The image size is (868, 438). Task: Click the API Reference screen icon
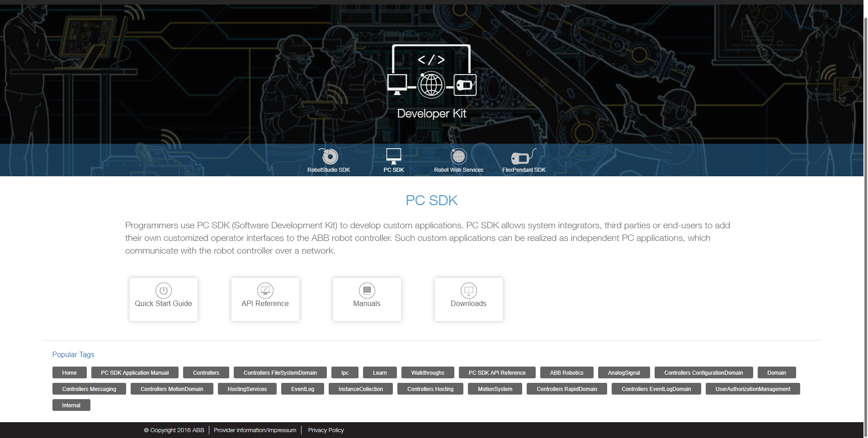265,291
